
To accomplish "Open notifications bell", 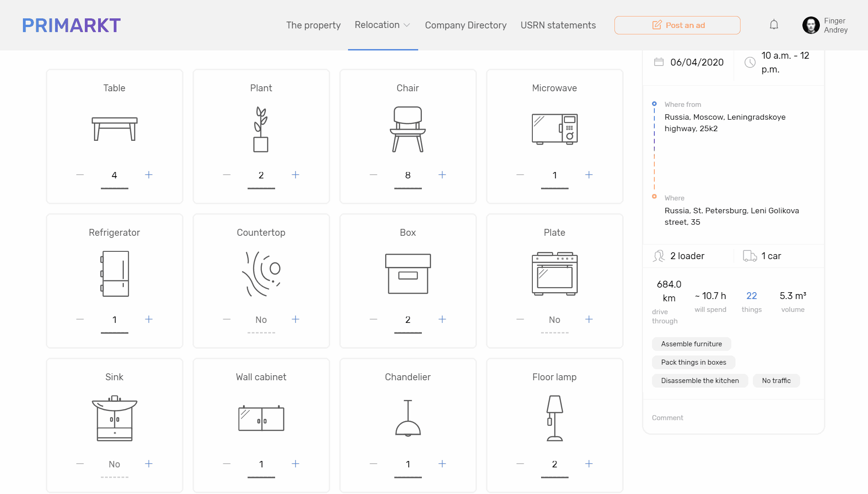I will 774,25.
